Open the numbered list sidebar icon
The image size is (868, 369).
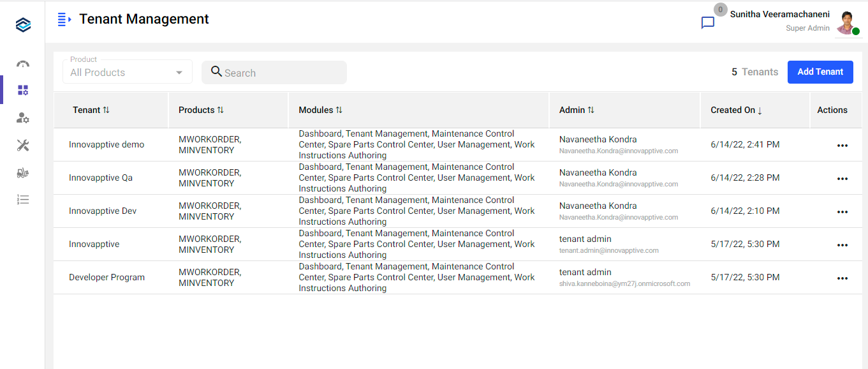[x=22, y=199]
